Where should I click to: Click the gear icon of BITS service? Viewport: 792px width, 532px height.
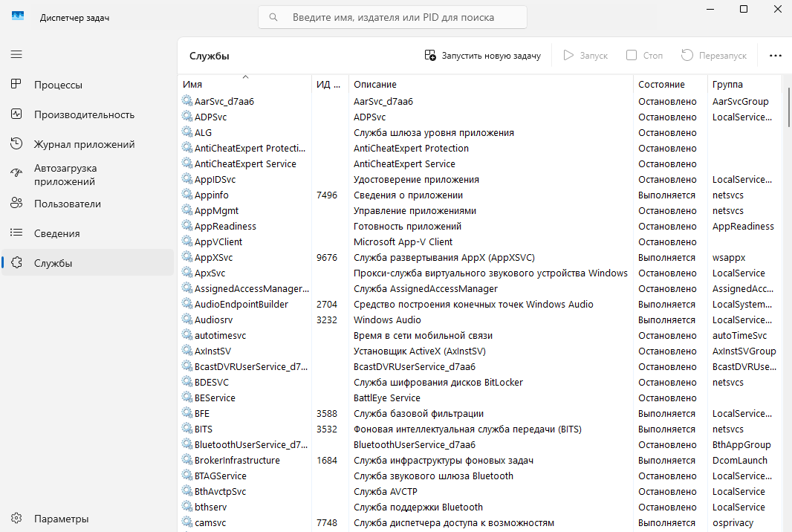click(x=187, y=429)
